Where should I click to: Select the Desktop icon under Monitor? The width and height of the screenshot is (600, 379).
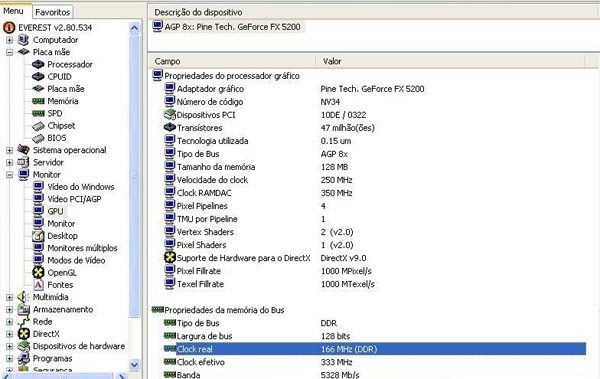point(38,236)
